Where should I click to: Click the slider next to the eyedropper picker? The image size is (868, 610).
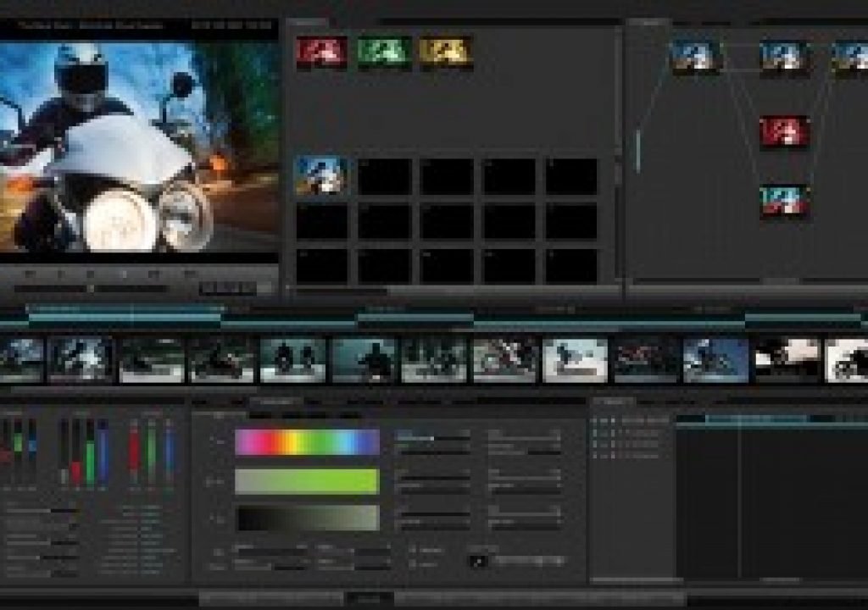(529, 561)
